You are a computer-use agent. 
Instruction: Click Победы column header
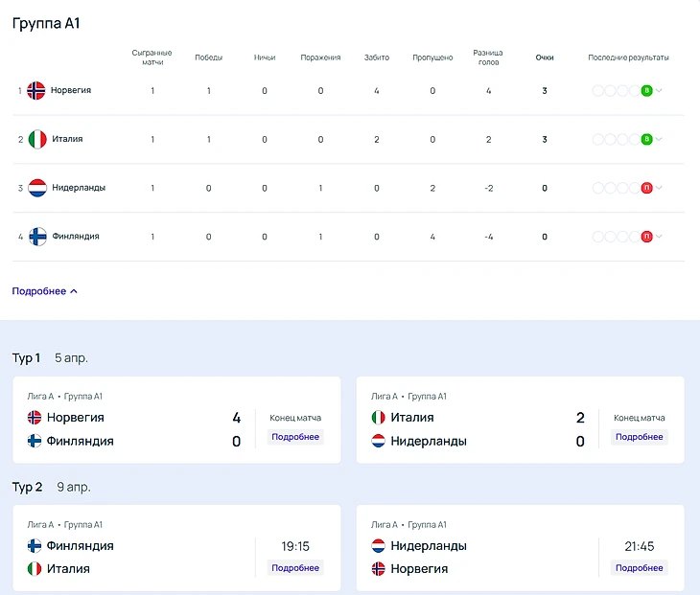[x=208, y=57]
